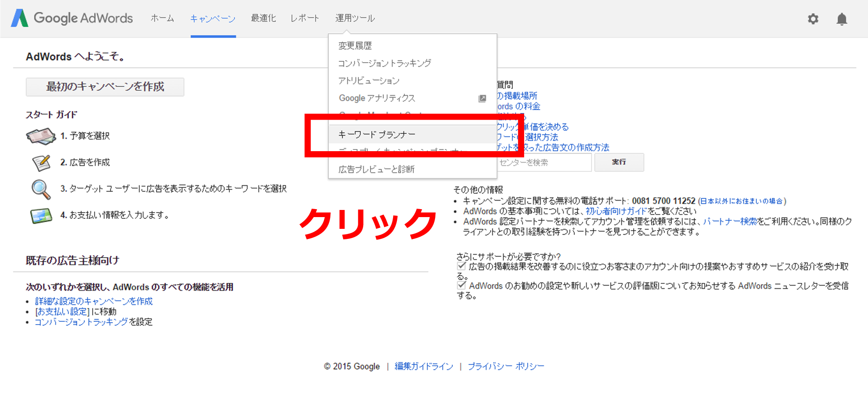The height and width of the screenshot is (409, 868).
Task: Open the notifications bell icon
Action: click(x=842, y=19)
